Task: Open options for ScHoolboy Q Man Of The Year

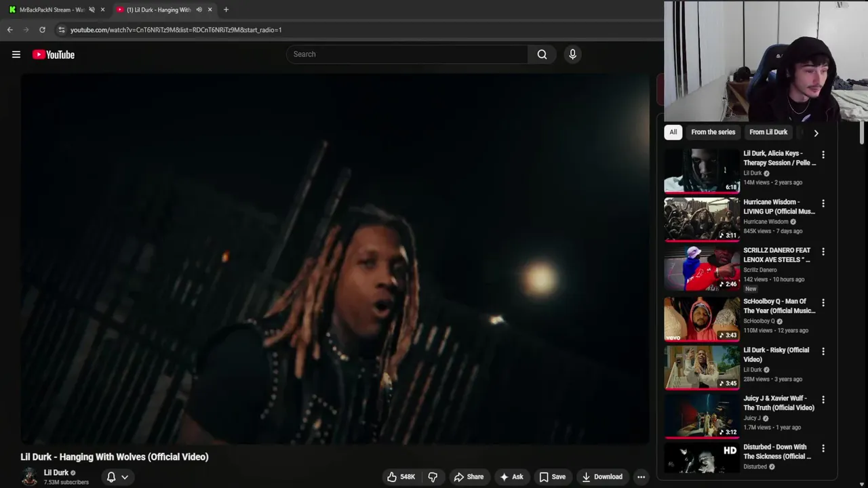Action: click(823, 302)
